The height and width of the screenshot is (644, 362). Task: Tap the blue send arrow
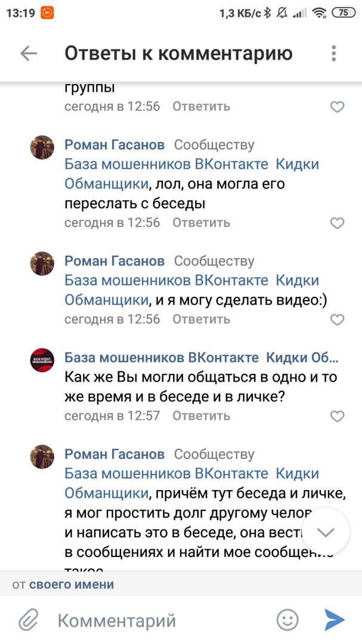(x=334, y=620)
